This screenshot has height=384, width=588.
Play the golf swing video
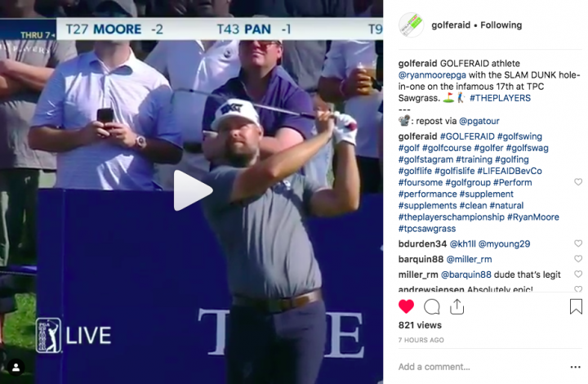[193, 190]
